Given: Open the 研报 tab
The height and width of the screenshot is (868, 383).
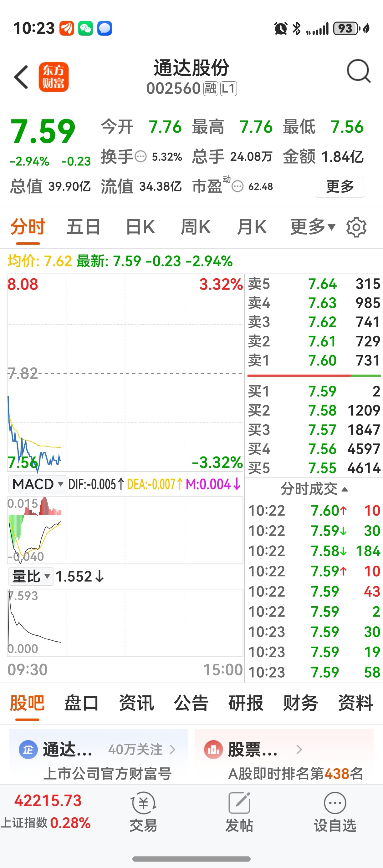Looking at the screenshot, I should pos(246,703).
